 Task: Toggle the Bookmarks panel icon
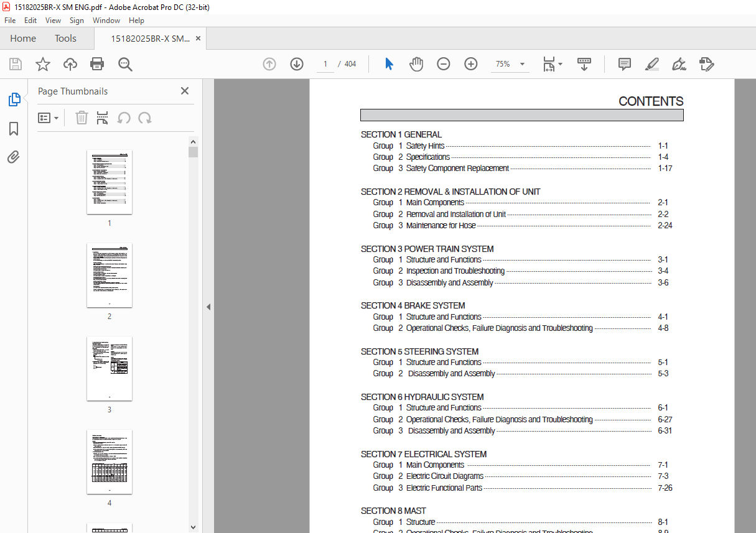coord(14,128)
